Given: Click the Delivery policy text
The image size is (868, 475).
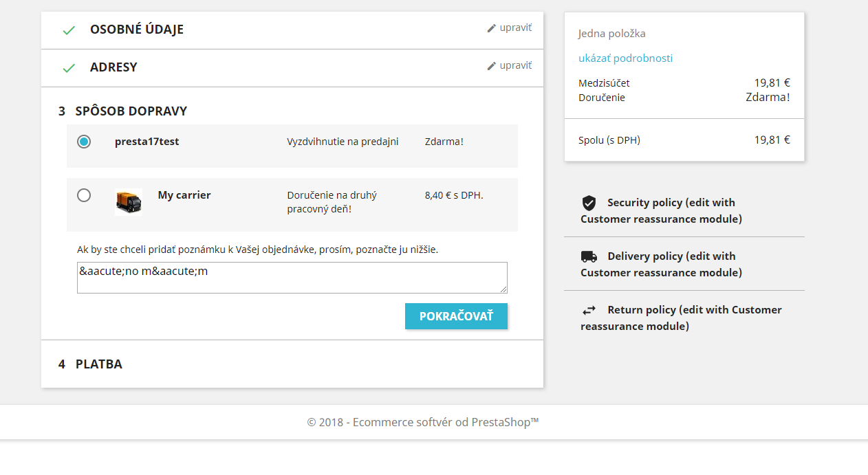Looking at the screenshot, I should (661, 265).
